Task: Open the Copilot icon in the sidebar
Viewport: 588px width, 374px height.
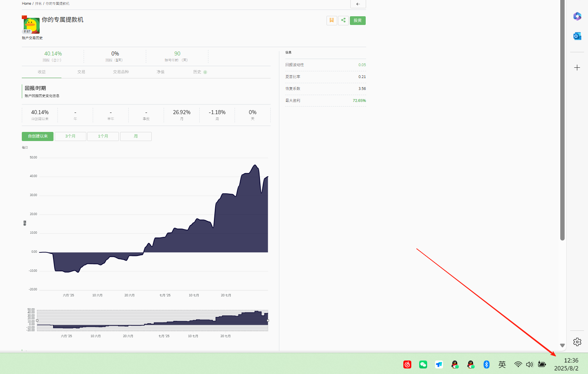Action: coord(577,16)
